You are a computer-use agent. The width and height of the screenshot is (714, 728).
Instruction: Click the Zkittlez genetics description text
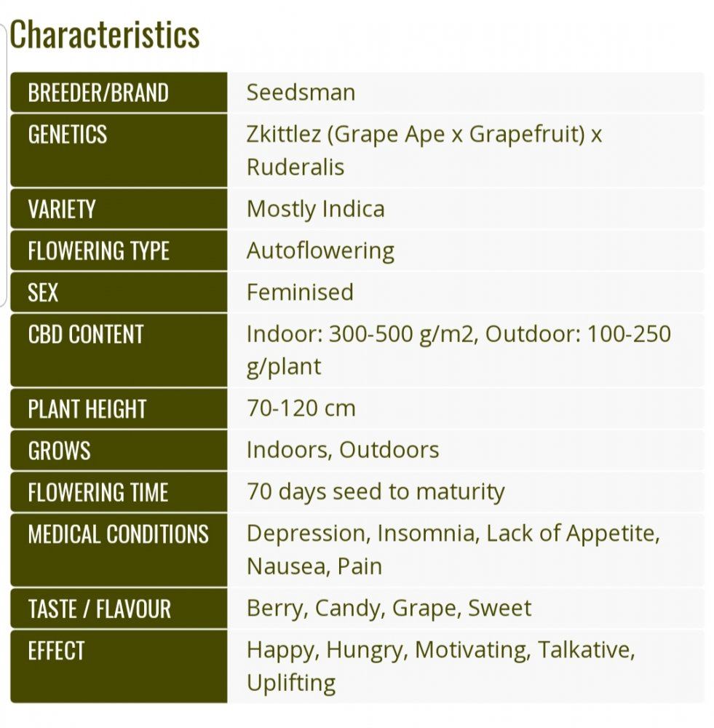(424, 151)
